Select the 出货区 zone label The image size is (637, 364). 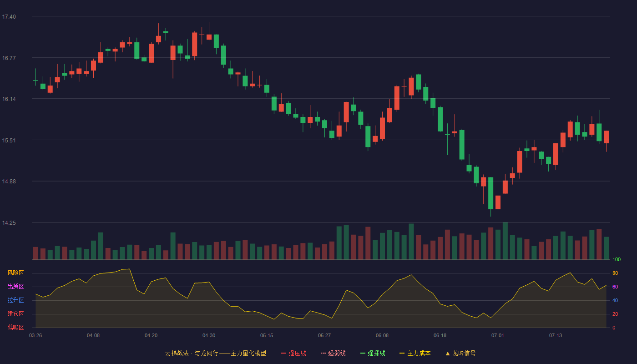[x=15, y=287]
